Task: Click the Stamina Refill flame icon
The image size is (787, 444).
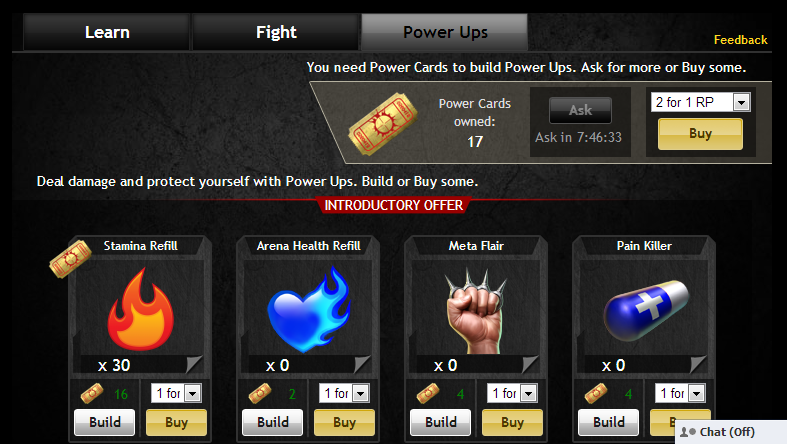Action: pos(141,309)
